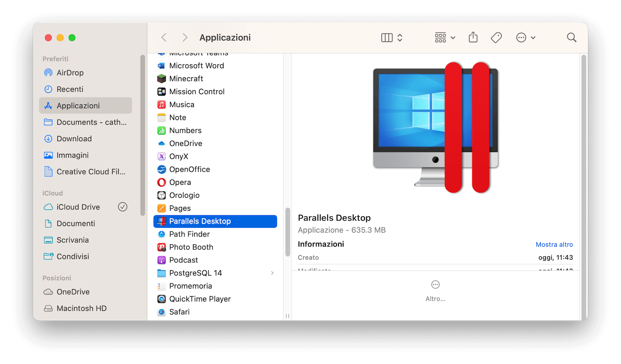Viewport: 621px width, 364px height.
Task: Click the tag icon to edit tags
Action: [x=496, y=38]
